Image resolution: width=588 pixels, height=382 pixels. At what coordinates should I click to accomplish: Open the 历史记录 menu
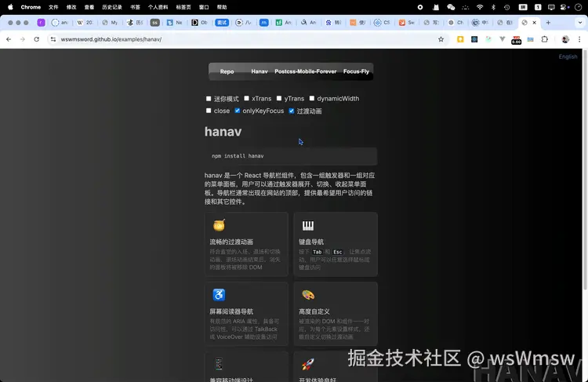point(112,7)
